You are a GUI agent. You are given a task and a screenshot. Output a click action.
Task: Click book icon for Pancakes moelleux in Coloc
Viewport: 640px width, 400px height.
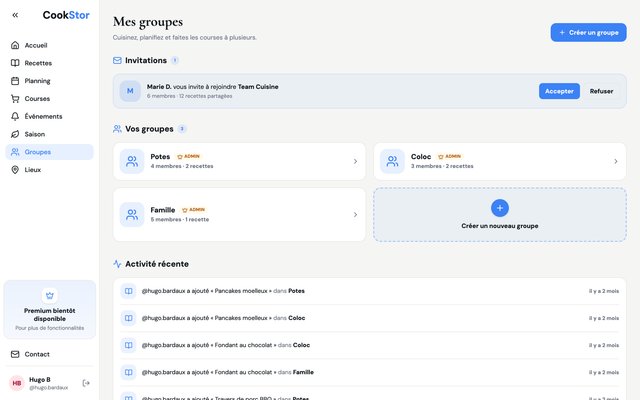(128, 318)
